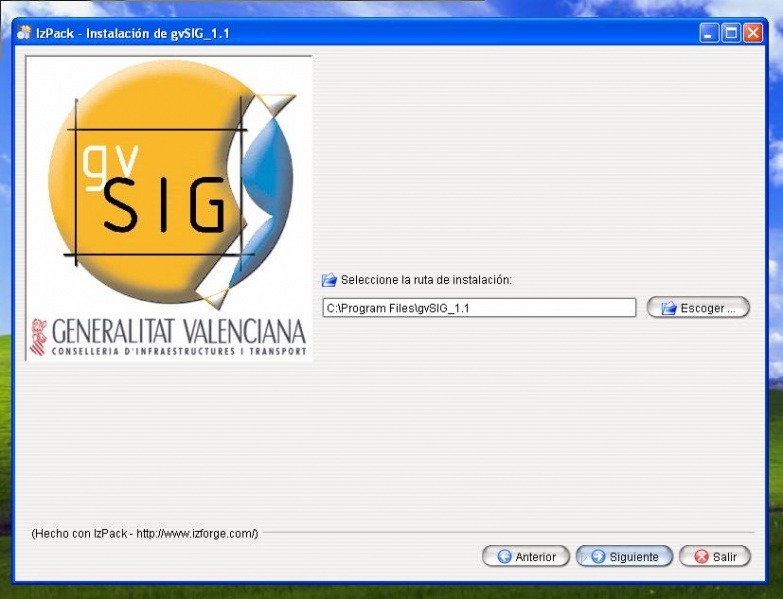Click the "Instalación de gvSIG_1.1" title bar text

pos(158,33)
